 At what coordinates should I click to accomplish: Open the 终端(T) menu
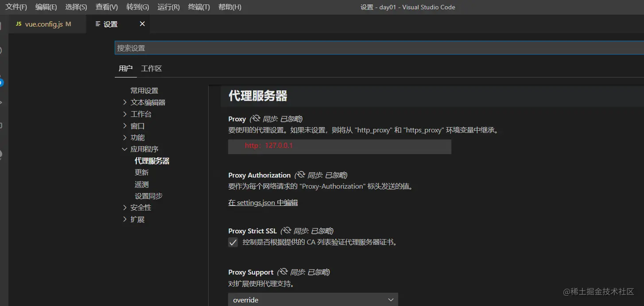pos(199,7)
